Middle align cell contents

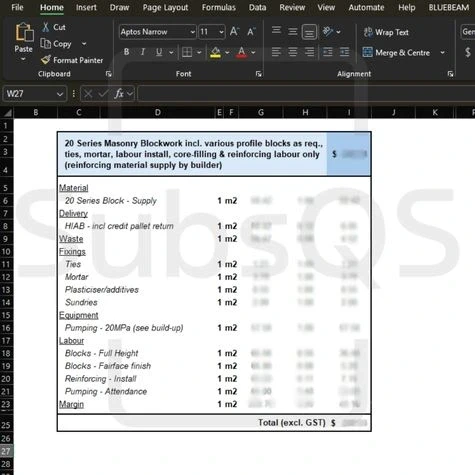point(293,31)
